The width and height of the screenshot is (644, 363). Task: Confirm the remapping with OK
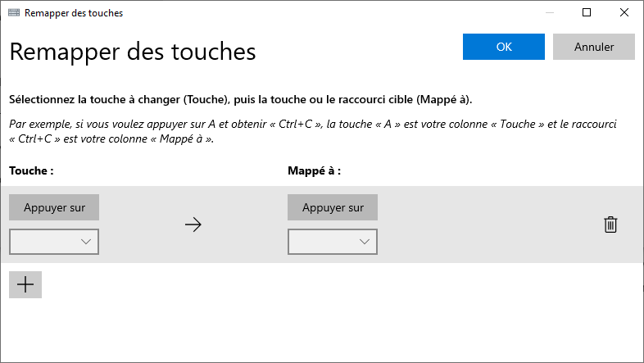[504, 47]
